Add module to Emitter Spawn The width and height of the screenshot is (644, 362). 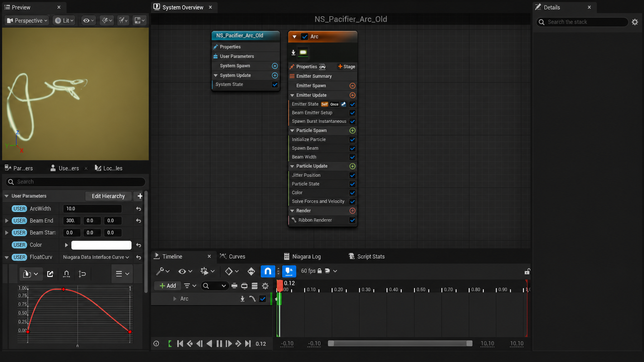click(352, 86)
